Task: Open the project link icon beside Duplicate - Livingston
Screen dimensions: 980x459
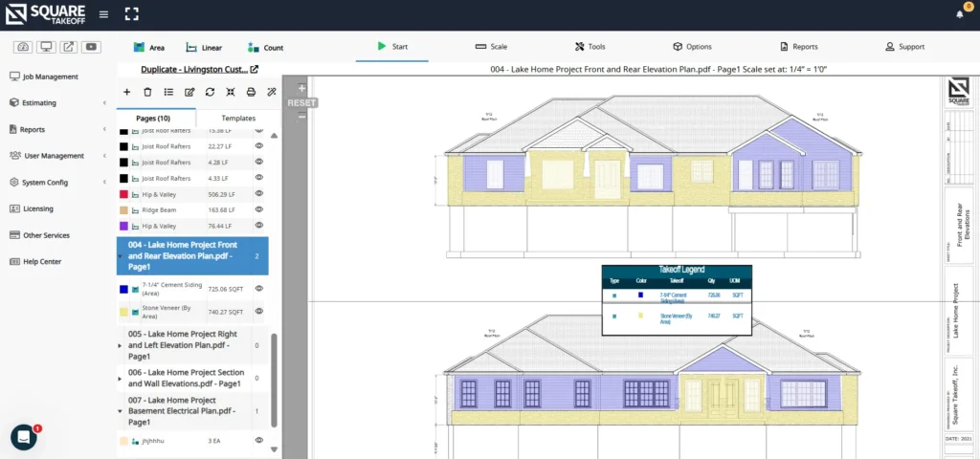Action: coord(255,69)
